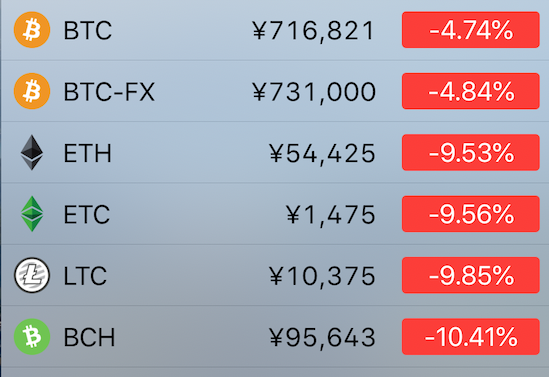Screen dimensions: 549x377
Task: Click the green Bitcoin Cash icon
Action: click(32, 337)
